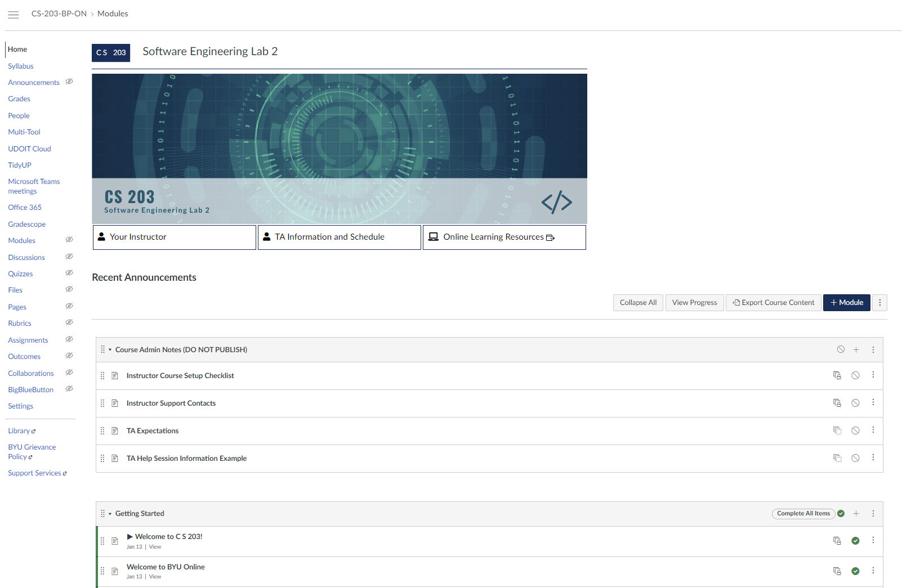Publish the Instructor Course Setup Checklist page
This screenshot has height=588, width=902.
(x=855, y=375)
